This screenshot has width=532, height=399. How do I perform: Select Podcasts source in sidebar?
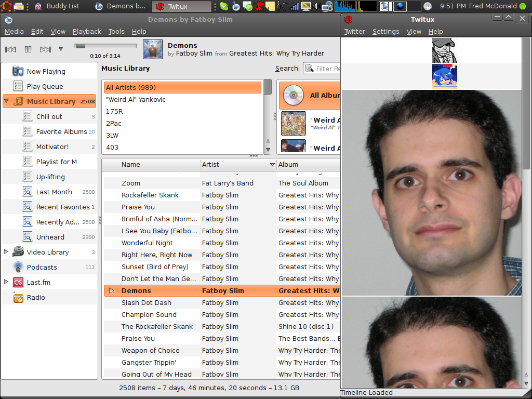coord(49,267)
